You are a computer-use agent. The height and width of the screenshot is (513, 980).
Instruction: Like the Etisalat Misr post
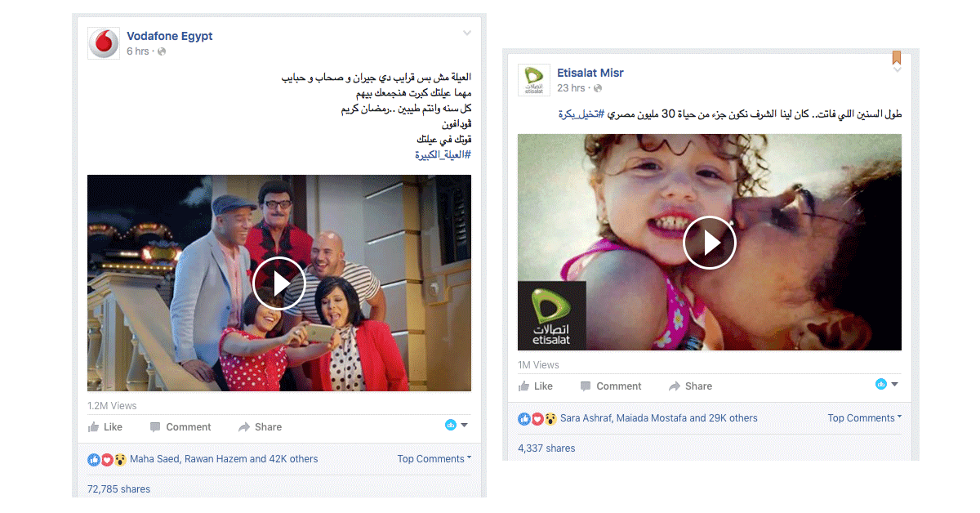536,386
